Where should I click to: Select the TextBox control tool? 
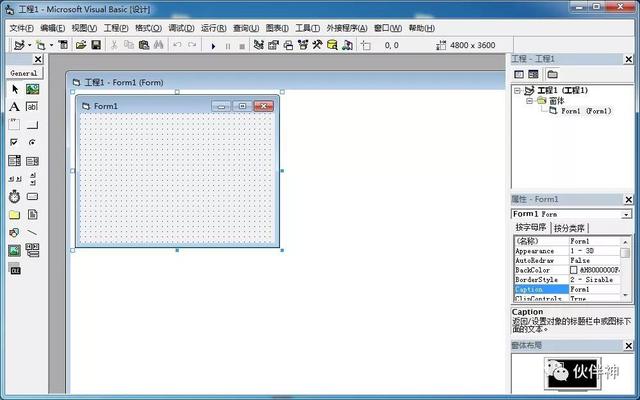32,107
